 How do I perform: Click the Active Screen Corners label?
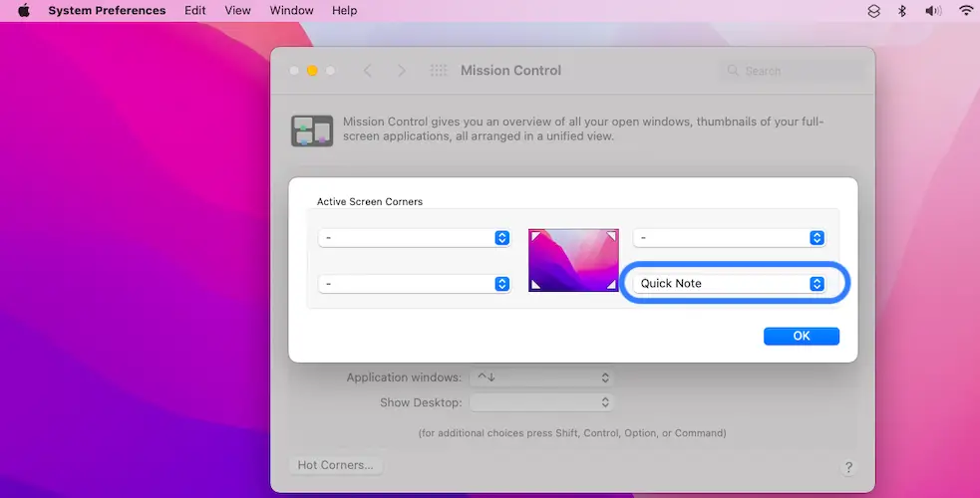tap(370, 201)
